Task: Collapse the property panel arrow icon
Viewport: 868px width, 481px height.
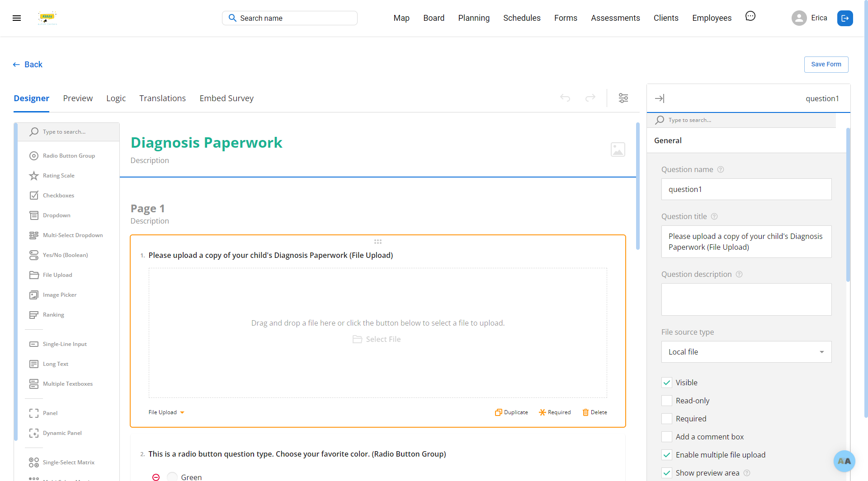Action: [x=660, y=98]
